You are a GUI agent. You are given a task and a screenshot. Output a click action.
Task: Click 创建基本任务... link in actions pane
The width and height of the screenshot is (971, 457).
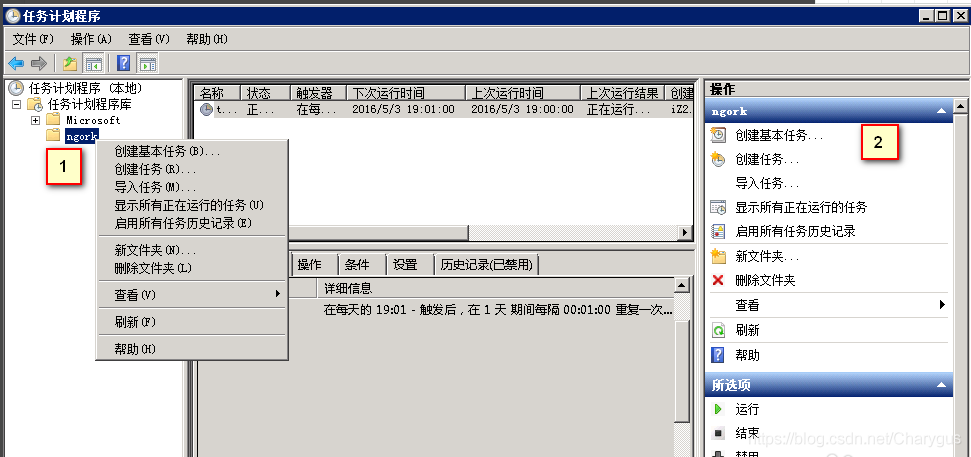(779, 135)
